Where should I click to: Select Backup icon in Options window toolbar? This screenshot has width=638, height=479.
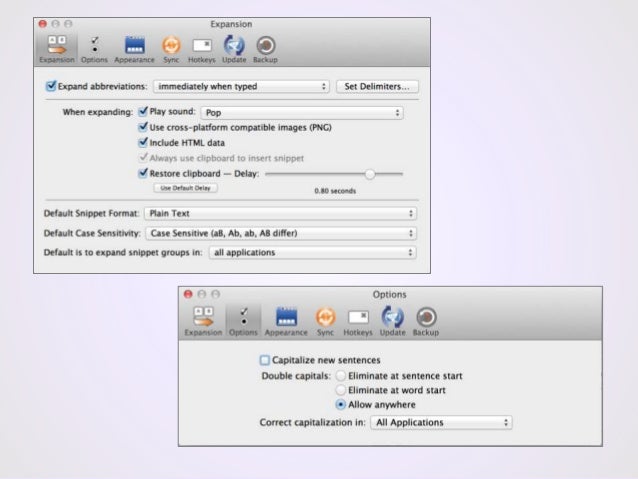426,321
